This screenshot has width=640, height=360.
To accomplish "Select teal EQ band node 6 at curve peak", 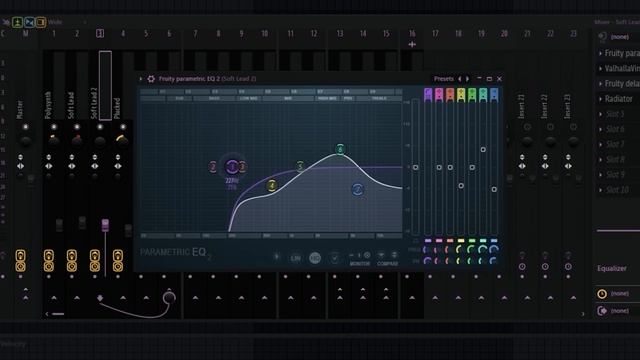I will pyautogui.click(x=340, y=149).
